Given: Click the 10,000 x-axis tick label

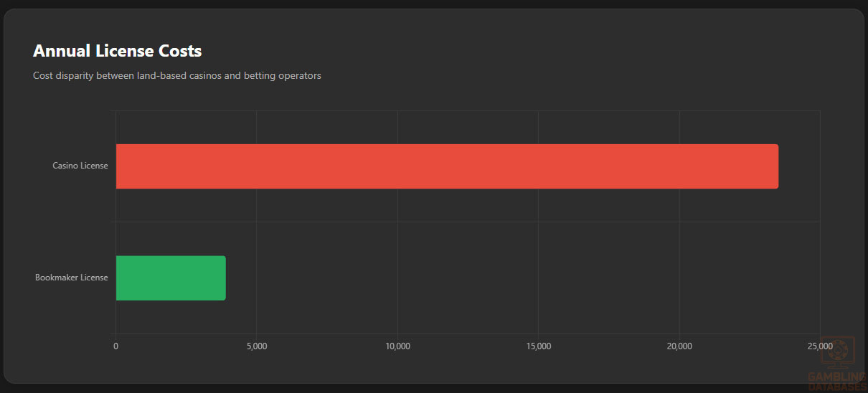Looking at the screenshot, I should [x=397, y=346].
